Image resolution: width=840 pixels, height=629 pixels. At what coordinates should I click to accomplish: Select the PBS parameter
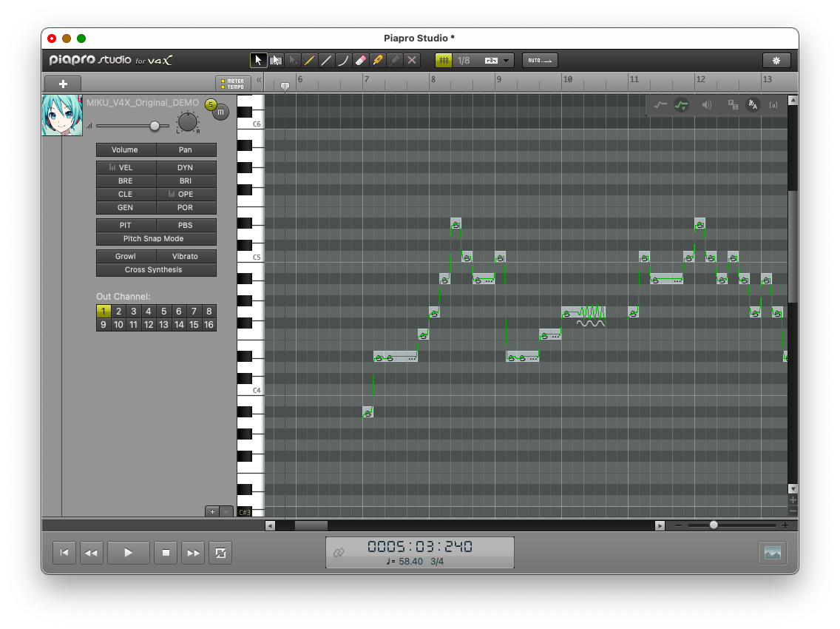click(186, 226)
